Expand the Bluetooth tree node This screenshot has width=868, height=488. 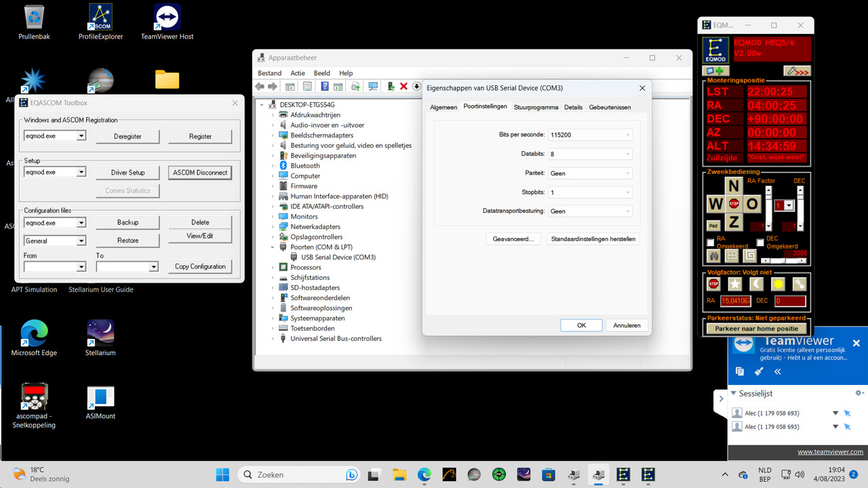click(x=273, y=165)
